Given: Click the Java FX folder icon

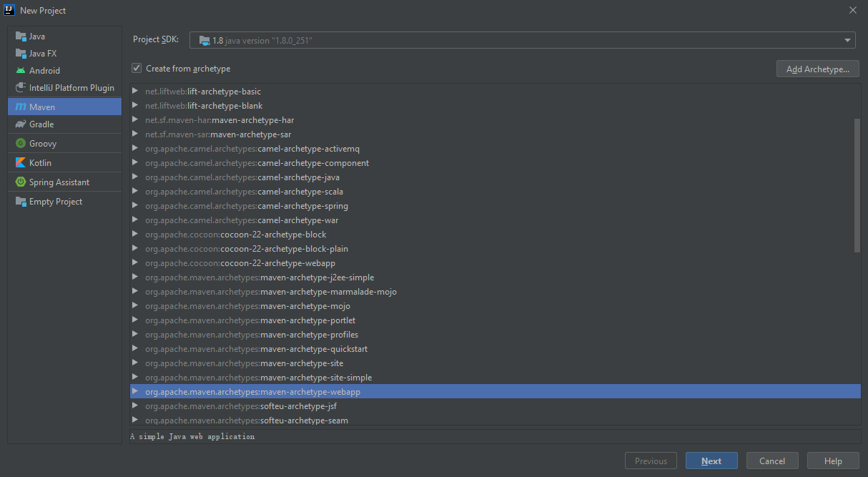Looking at the screenshot, I should [x=20, y=53].
